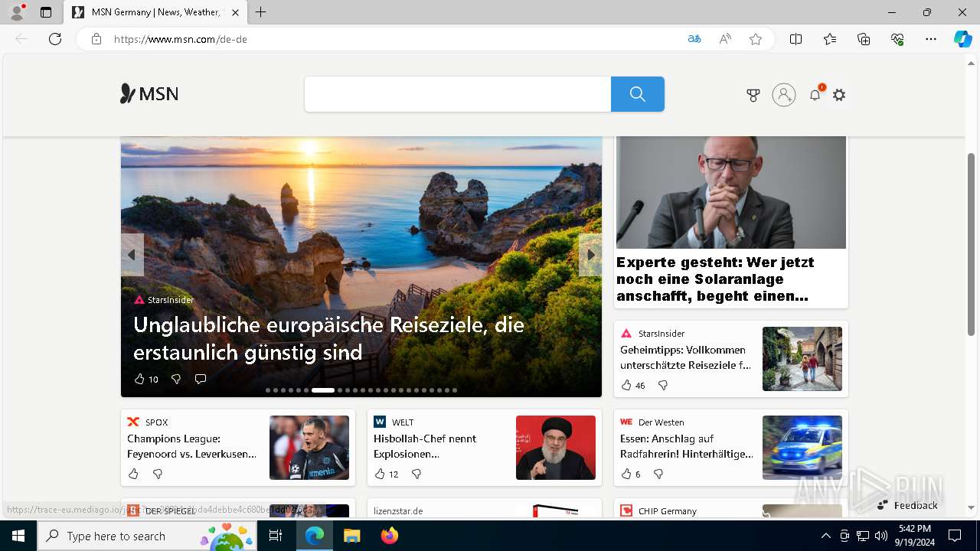
Task: Click the police car thumbnail
Action: (x=802, y=448)
